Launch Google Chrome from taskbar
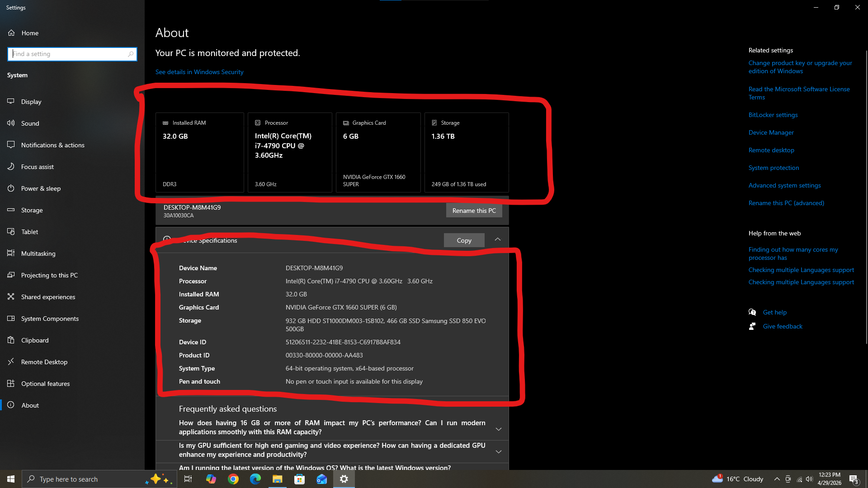The width and height of the screenshot is (868, 488). pos(233,479)
